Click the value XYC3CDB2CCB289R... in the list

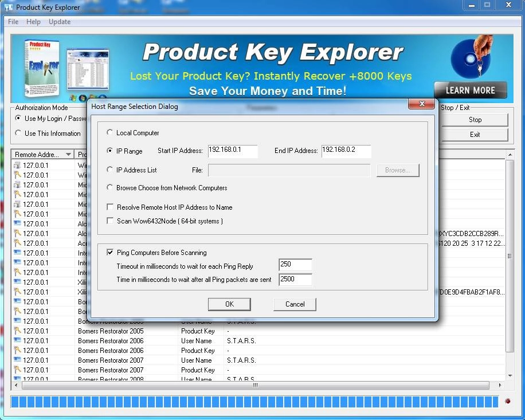(x=471, y=234)
